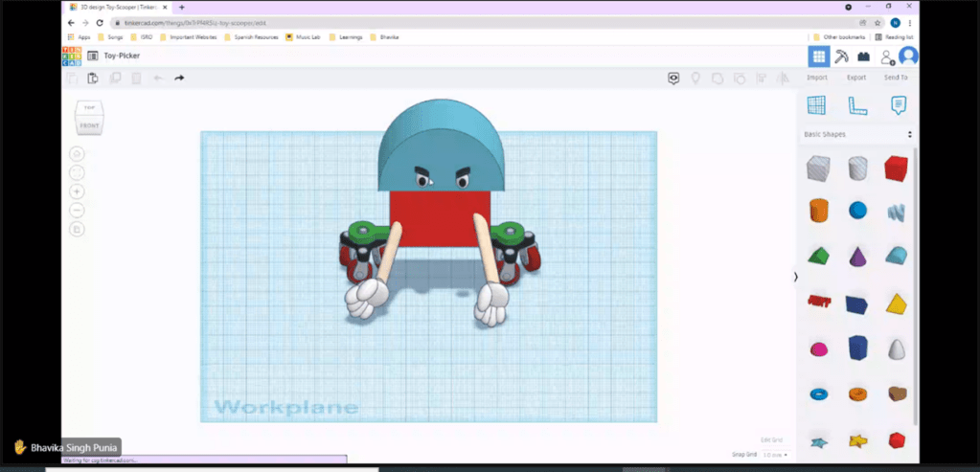
Task: Switch to 3D design grid view
Action: click(x=817, y=56)
